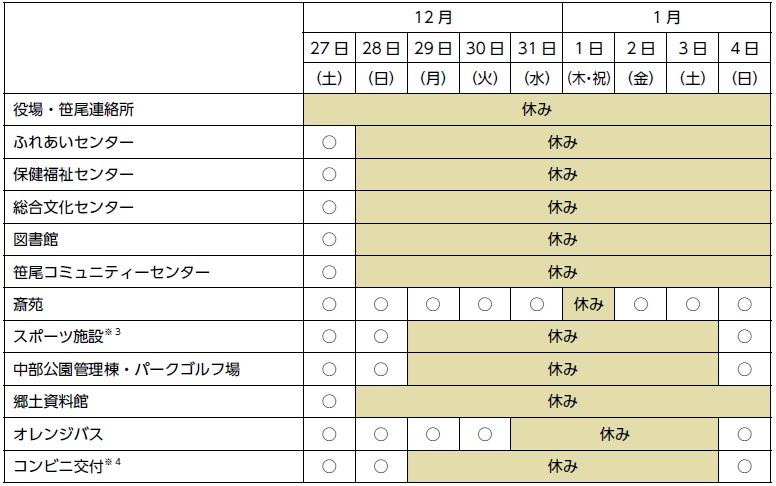Click the 30日 circle for オレンジバス

click(x=484, y=433)
